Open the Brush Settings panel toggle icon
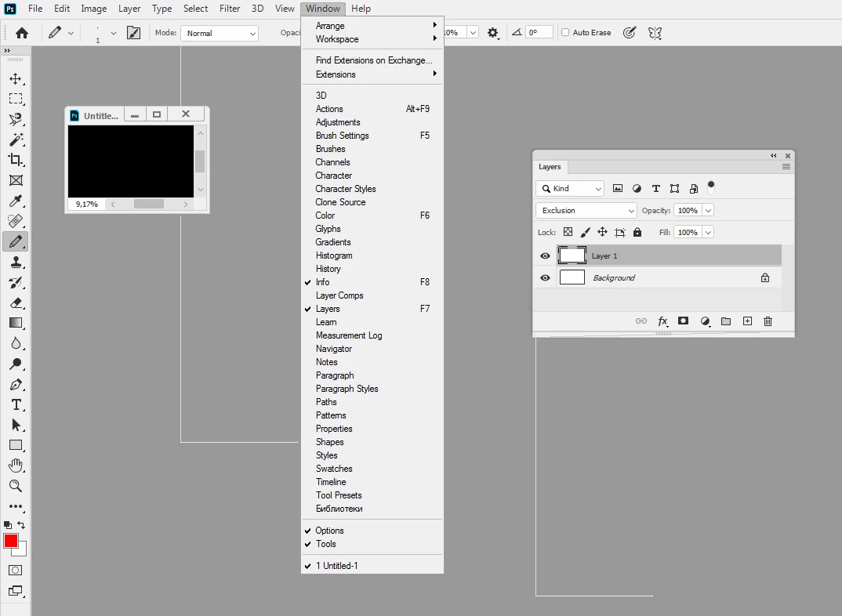Viewport: 842px width, 616px height. click(x=134, y=33)
